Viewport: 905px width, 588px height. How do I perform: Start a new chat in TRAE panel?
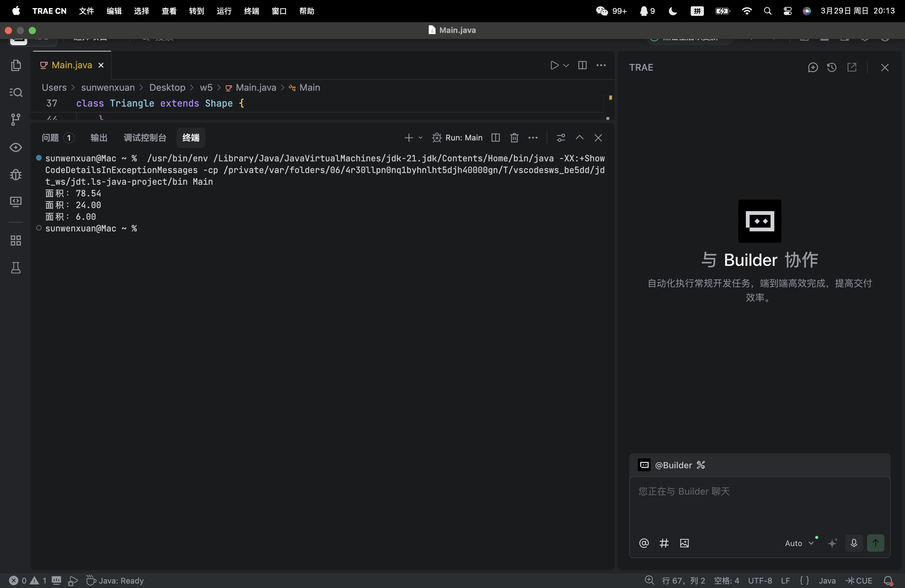click(x=813, y=67)
